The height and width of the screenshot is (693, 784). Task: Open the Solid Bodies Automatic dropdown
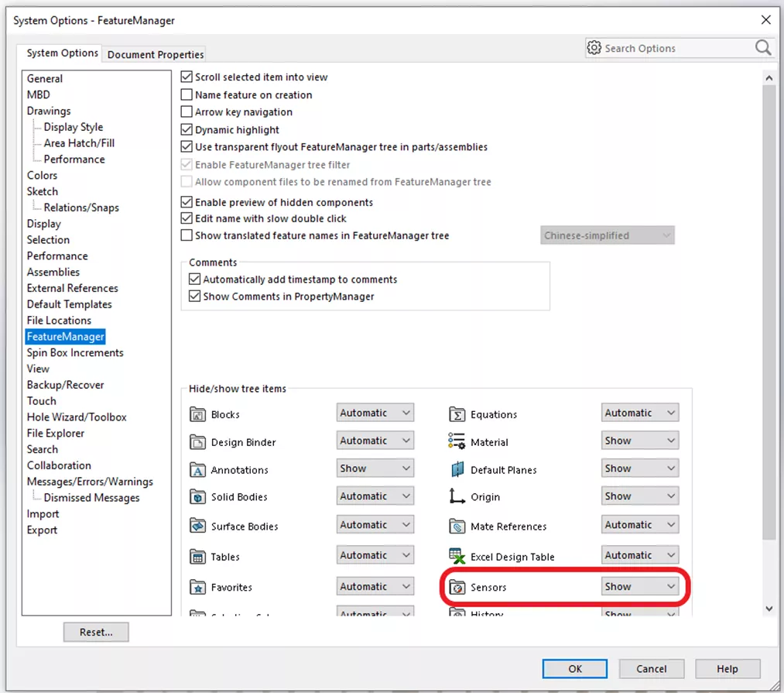click(375, 496)
